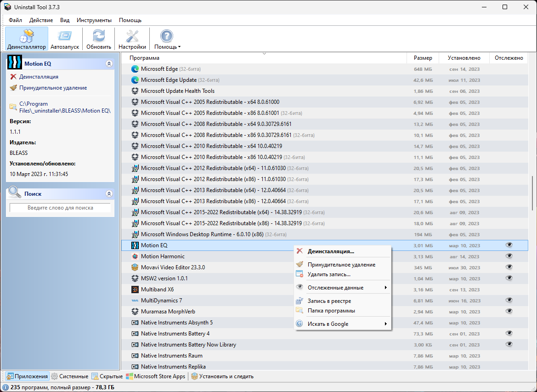Click Native Instruments Raum row icon
The height and width of the screenshot is (392, 537).
coord(135,356)
